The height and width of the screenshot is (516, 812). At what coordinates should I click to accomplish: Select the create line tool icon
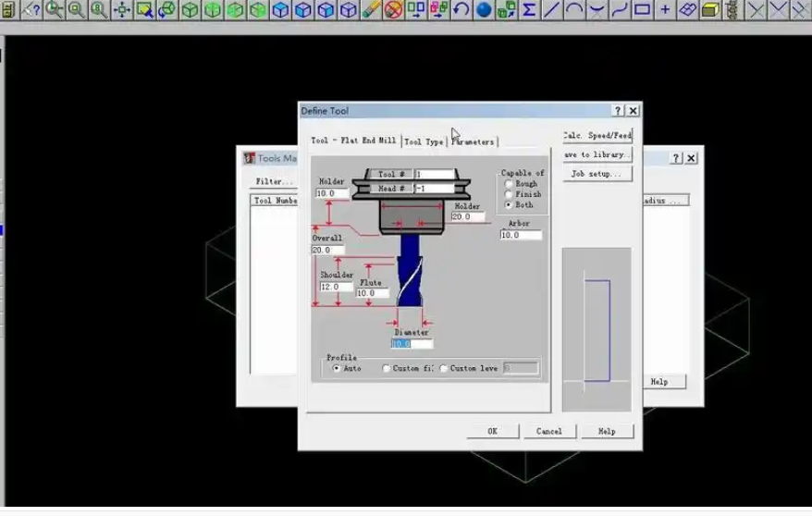(552, 10)
